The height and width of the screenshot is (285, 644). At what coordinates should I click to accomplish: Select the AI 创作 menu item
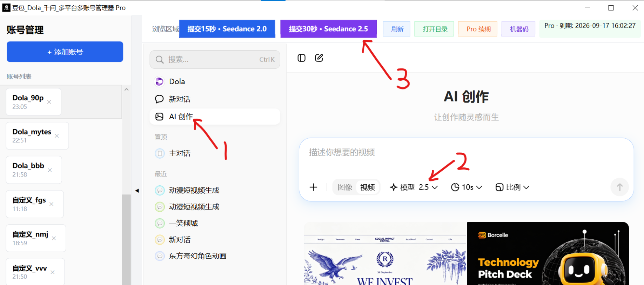(x=215, y=117)
